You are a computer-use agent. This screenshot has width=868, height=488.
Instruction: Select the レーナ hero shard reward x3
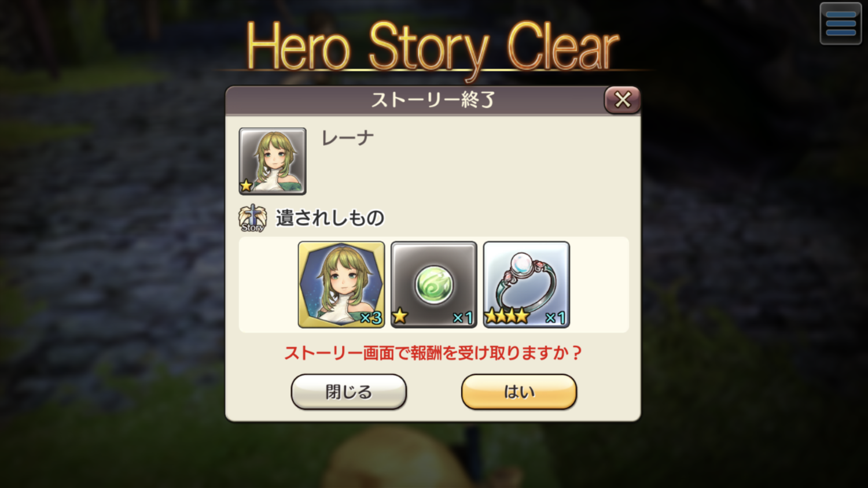341,284
